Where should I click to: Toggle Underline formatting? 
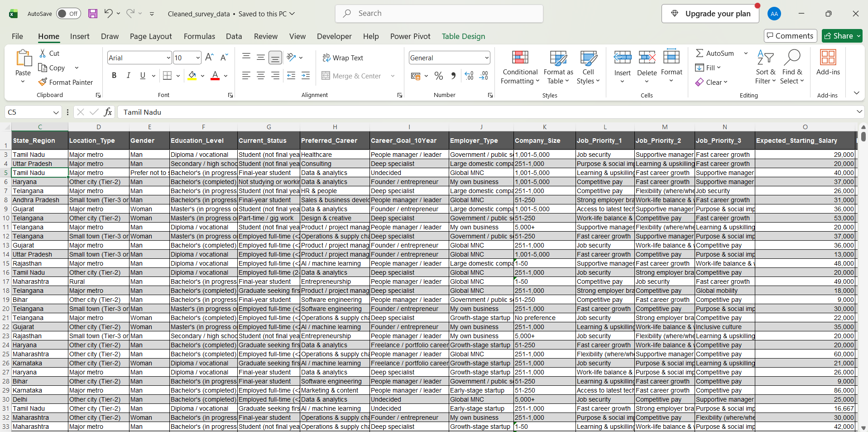coord(143,76)
